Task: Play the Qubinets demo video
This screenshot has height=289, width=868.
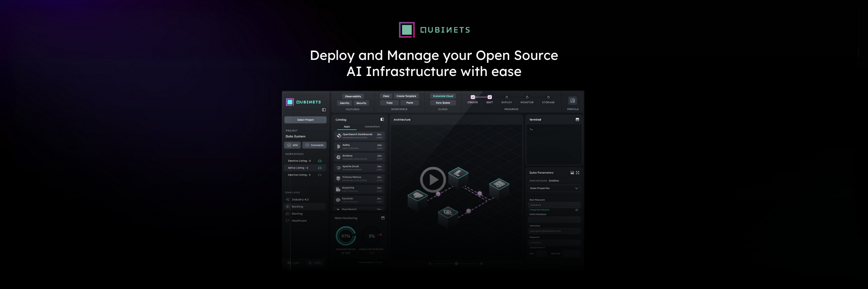Action: (433, 180)
